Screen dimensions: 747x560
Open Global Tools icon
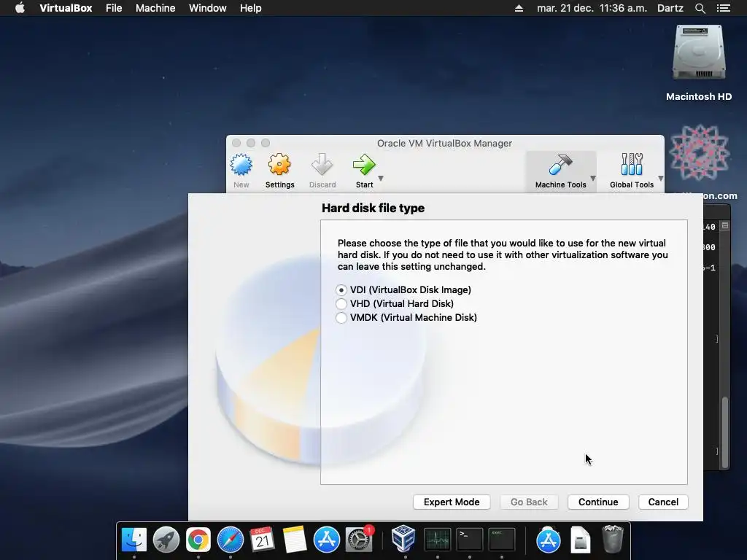click(x=632, y=165)
